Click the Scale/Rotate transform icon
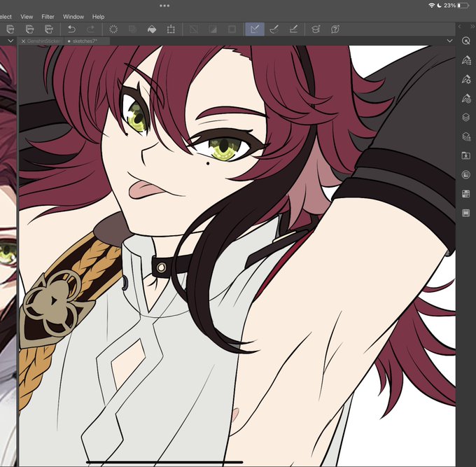 (x=171, y=29)
